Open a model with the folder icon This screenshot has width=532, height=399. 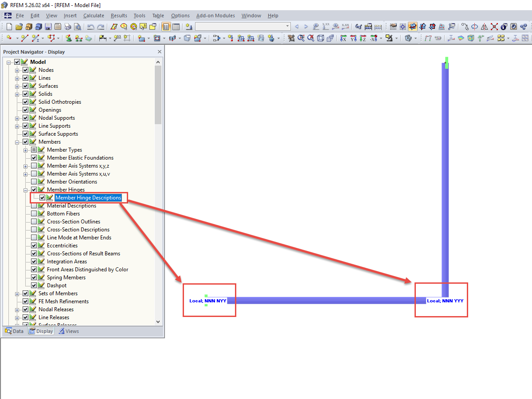pos(19,27)
